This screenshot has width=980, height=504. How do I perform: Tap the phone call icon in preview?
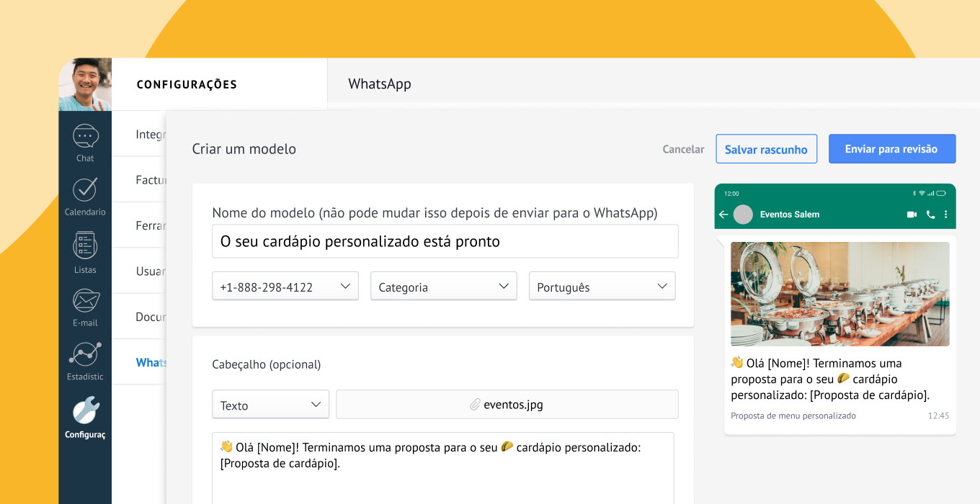pos(930,215)
